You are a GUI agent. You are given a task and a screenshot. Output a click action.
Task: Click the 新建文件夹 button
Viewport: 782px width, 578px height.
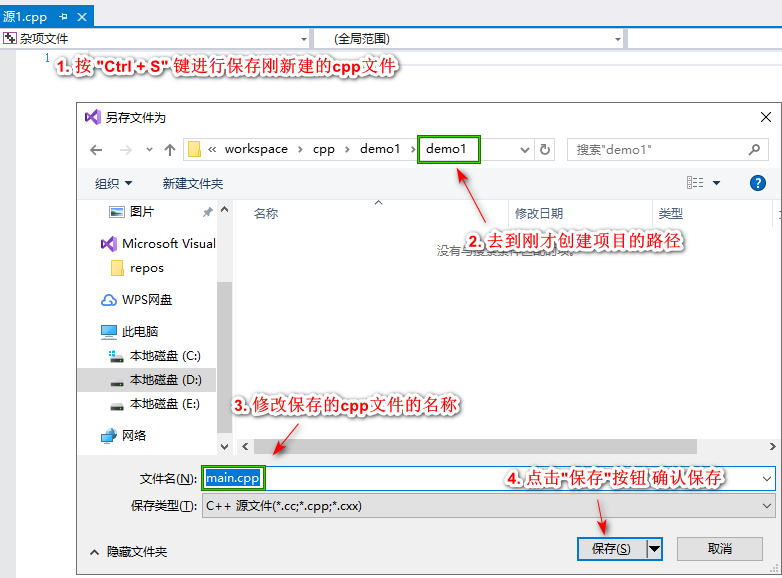pyautogui.click(x=193, y=184)
